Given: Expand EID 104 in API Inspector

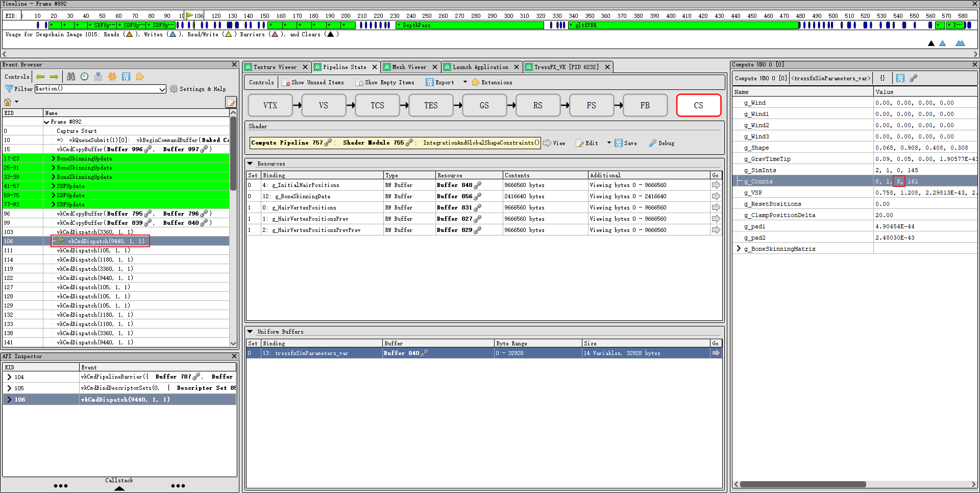Looking at the screenshot, I should coord(9,377).
